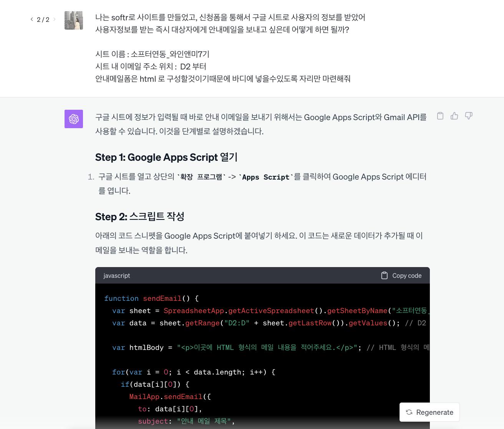Viewport: 504px width, 429px height.
Task: Click the user message first line about softr
Action: coord(230,17)
